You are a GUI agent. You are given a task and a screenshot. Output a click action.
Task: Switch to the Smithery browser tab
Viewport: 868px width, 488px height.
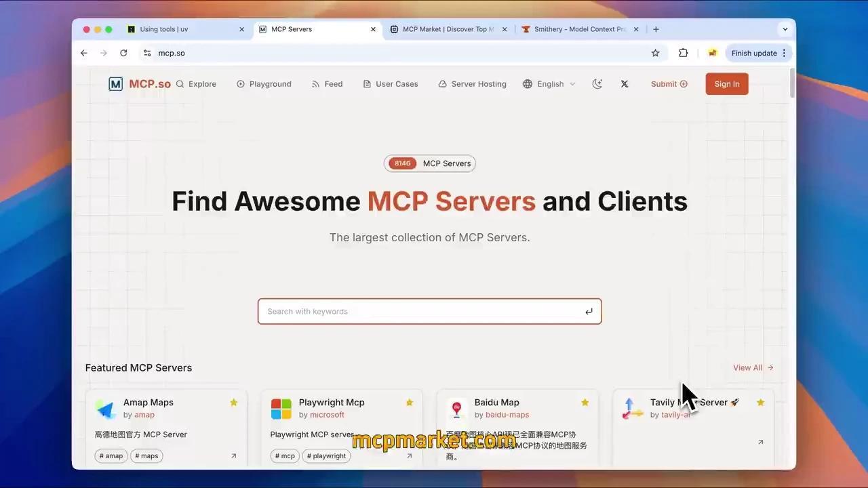[x=576, y=29]
